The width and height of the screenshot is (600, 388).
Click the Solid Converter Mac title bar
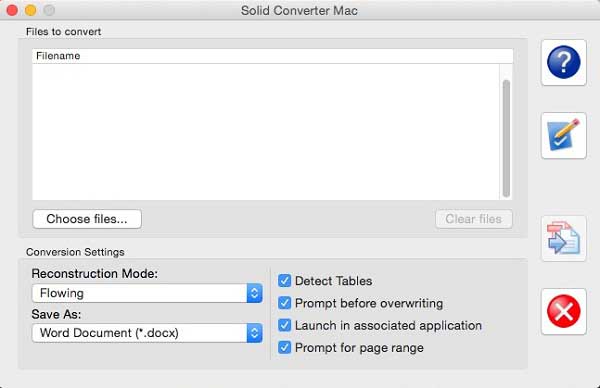tap(299, 10)
